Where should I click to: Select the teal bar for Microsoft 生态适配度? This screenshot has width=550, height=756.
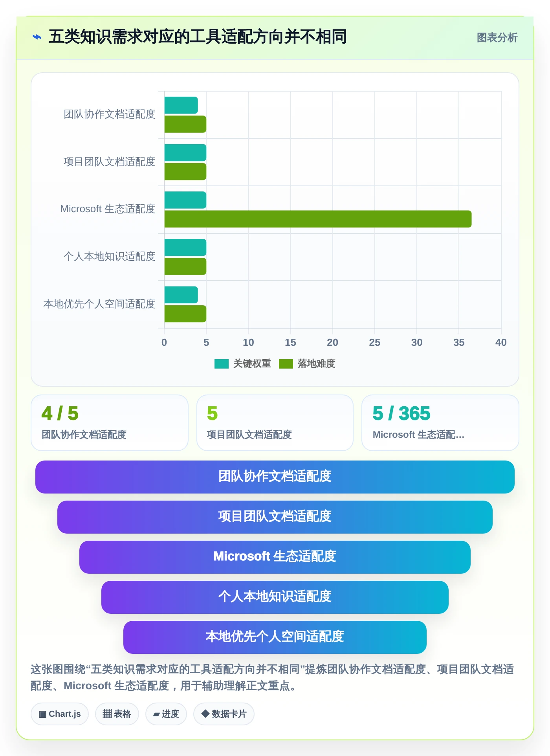(185, 200)
